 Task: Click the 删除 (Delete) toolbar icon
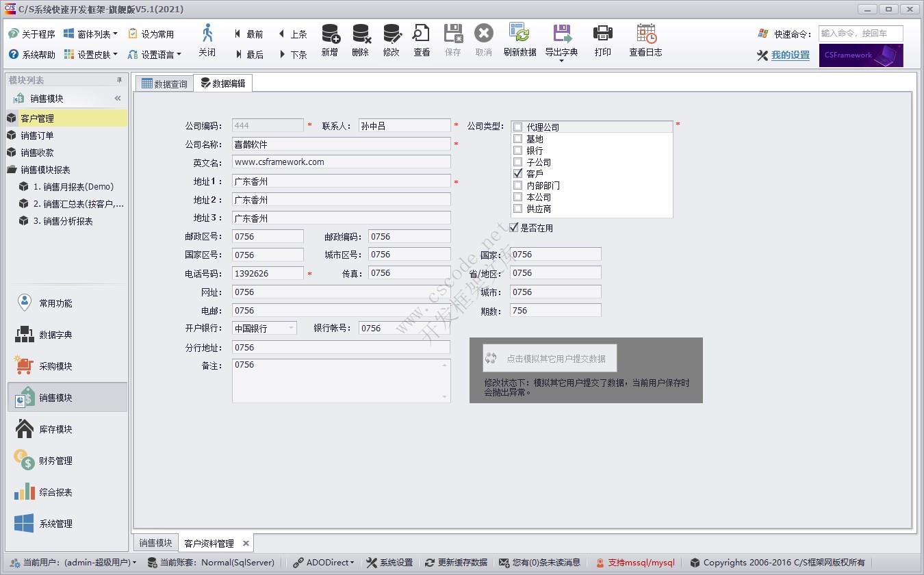click(x=360, y=41)
